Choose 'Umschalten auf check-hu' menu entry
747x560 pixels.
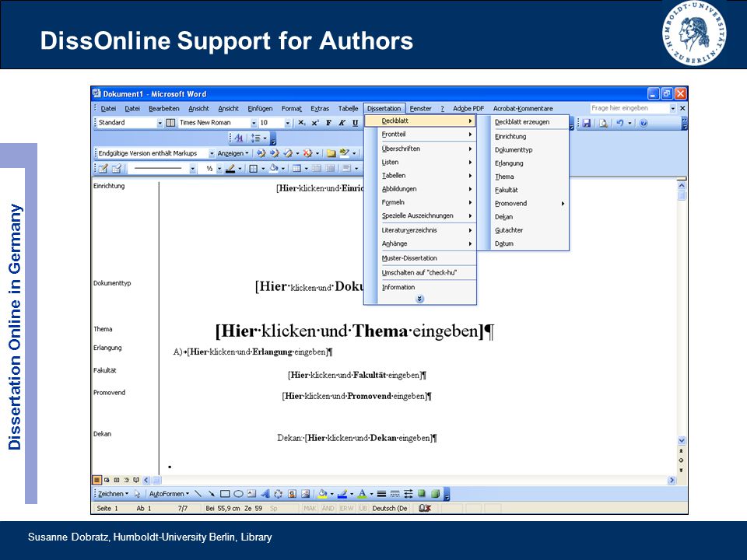coord(421,273)
